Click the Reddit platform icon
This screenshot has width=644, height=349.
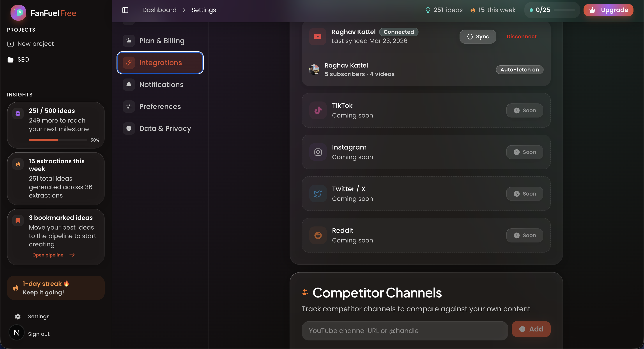tap(318, 235)
